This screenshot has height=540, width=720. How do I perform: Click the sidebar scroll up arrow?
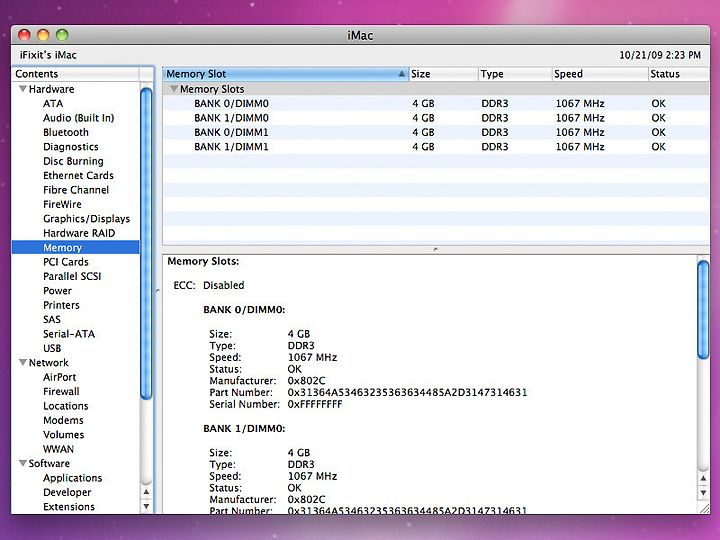146,492
